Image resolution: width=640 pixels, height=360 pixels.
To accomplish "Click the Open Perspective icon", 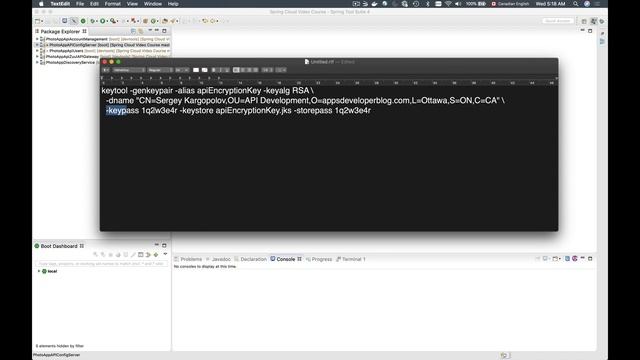I will click(584, 21).
